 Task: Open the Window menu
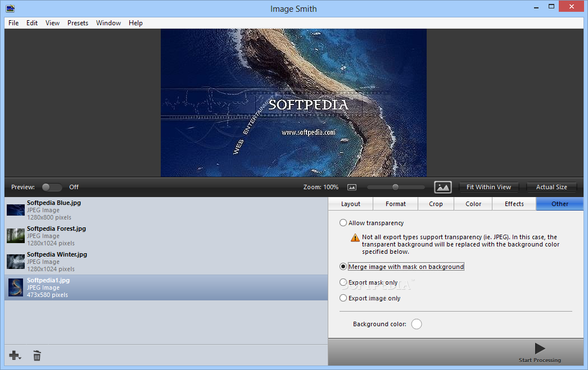(108, 23)
